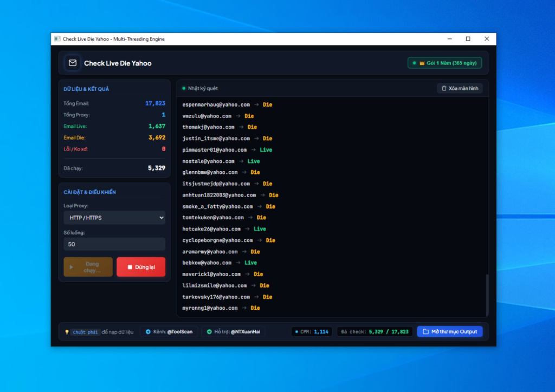
Task: Select the pimmaster01@yahoo.com Live entry
Action: (227, 150)
